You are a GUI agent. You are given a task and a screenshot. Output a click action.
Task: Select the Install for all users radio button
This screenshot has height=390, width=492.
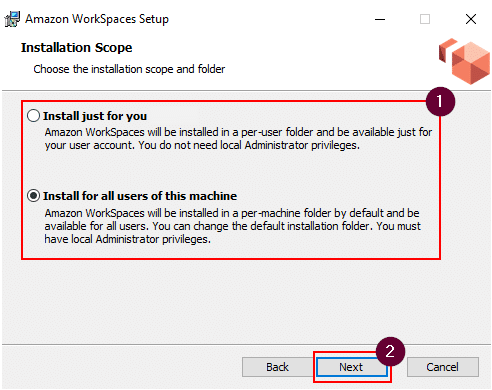tap(33, 196)
